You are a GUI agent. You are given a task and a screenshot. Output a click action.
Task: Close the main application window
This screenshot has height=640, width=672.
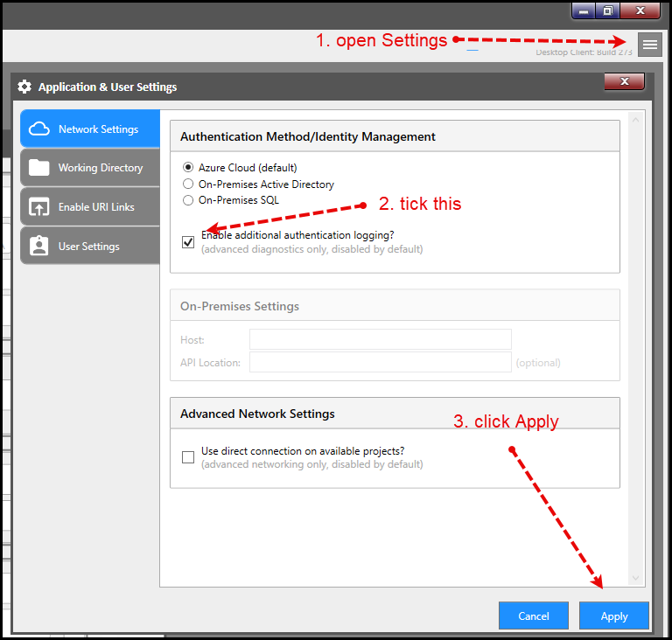(x=640, y=11)
